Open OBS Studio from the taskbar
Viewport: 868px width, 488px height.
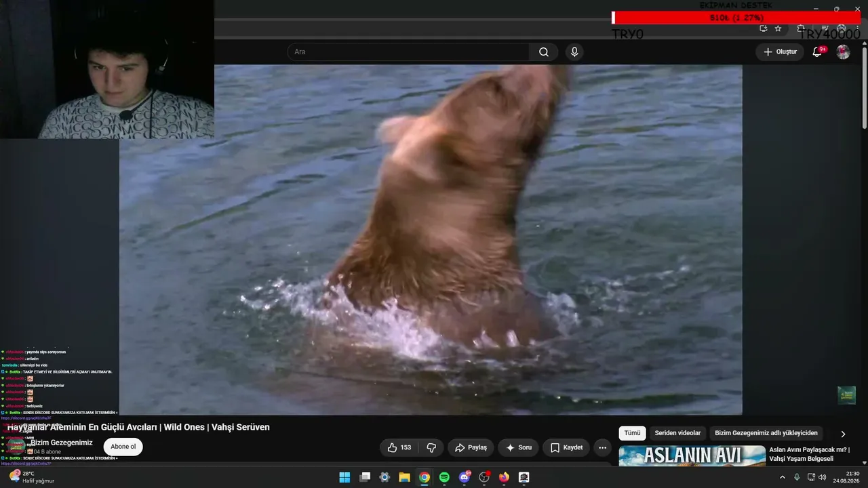pyautogui.click(x=484, y=477)
